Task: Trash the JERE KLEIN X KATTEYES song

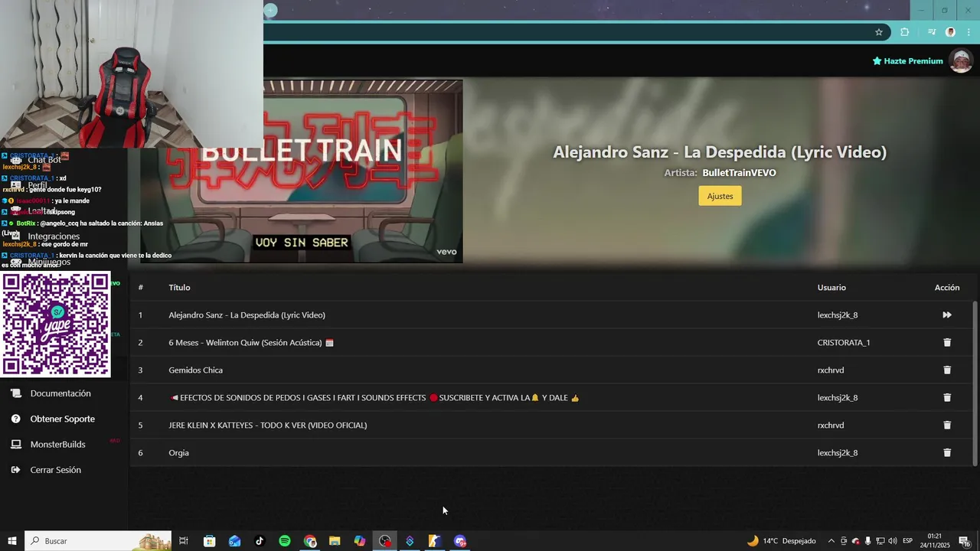Action: 947,425
